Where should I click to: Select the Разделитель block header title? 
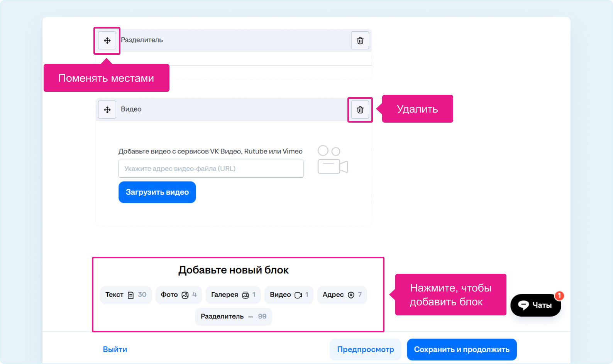coord(142,40)
